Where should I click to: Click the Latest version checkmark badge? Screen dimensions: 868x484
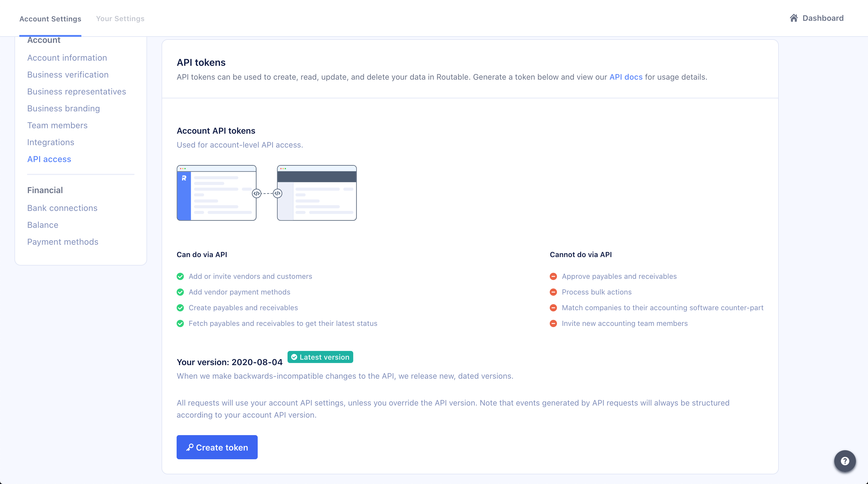point(320,357)
